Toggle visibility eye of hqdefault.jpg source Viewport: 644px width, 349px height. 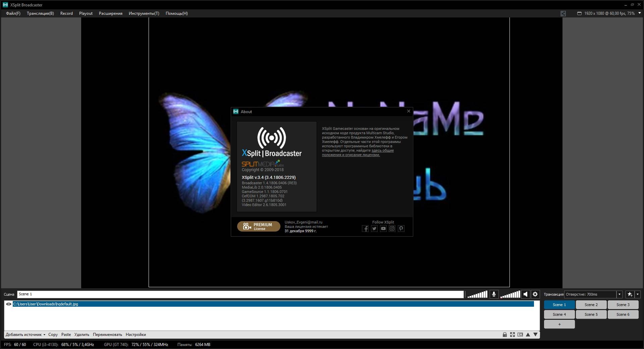(x=9, y=304)
